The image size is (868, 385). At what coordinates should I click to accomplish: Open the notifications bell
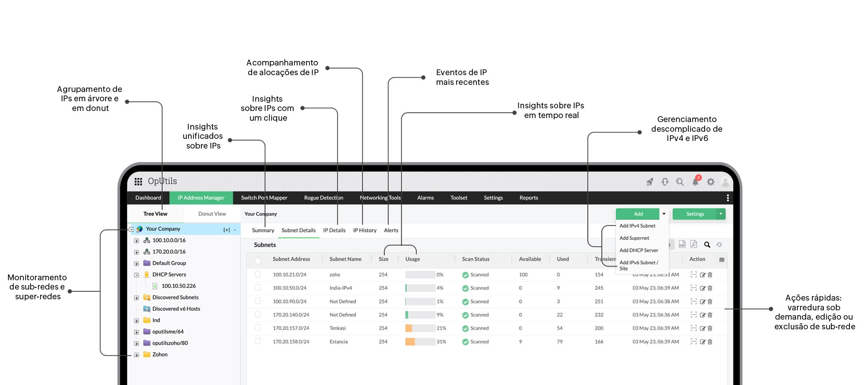pyautogui.click(x=695, y=182)
